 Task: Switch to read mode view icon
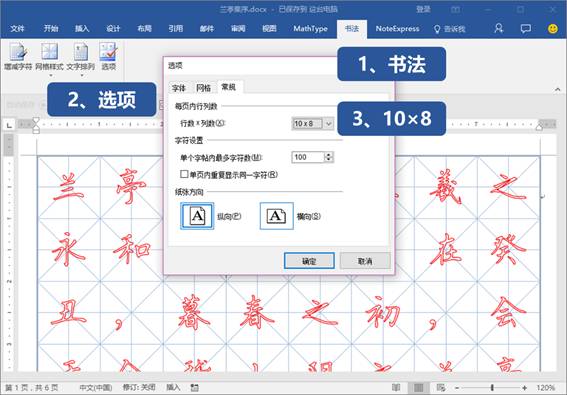point(397,388)
